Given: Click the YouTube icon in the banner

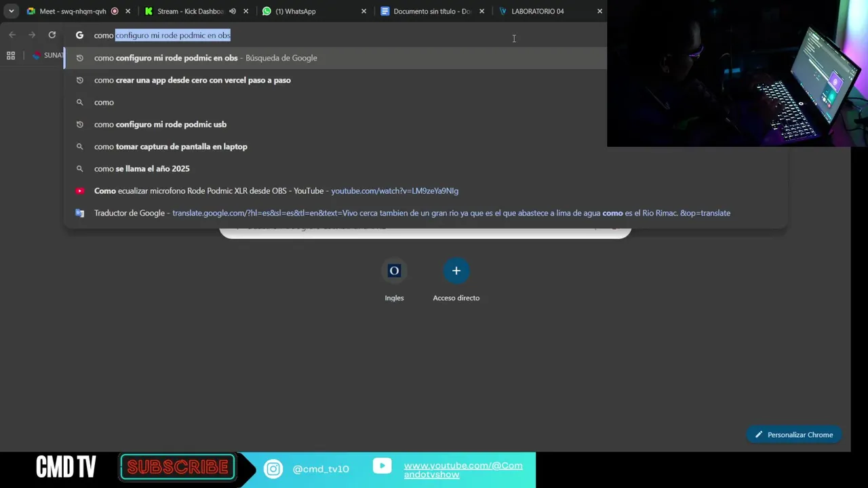Looking at the screenshot, I should (x=382, y=466).
